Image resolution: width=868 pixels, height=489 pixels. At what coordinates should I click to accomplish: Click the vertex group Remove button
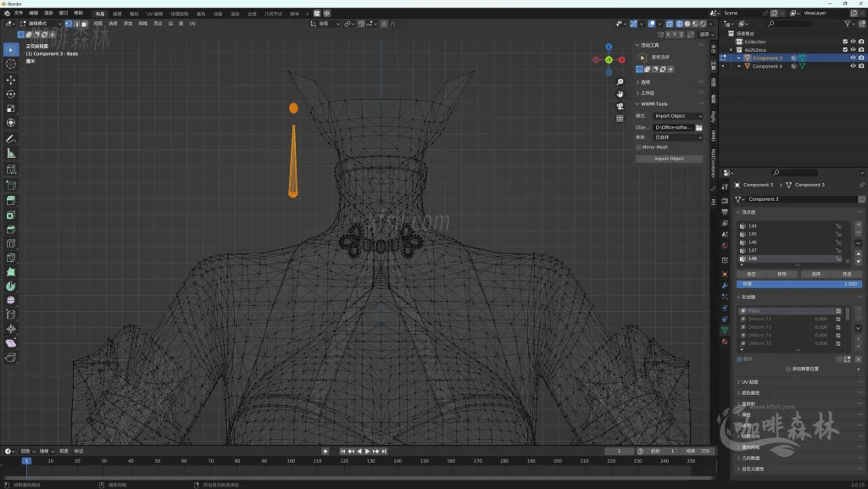tap(782, 275)
